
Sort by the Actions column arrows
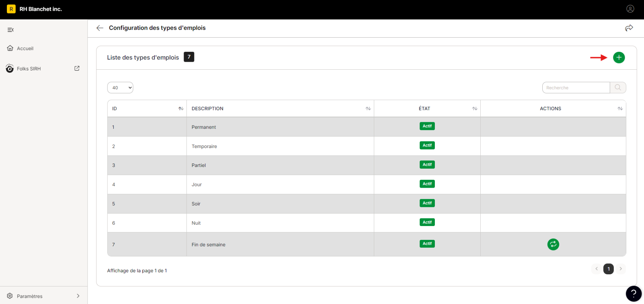pyautogui.click(x=620, y=109)
